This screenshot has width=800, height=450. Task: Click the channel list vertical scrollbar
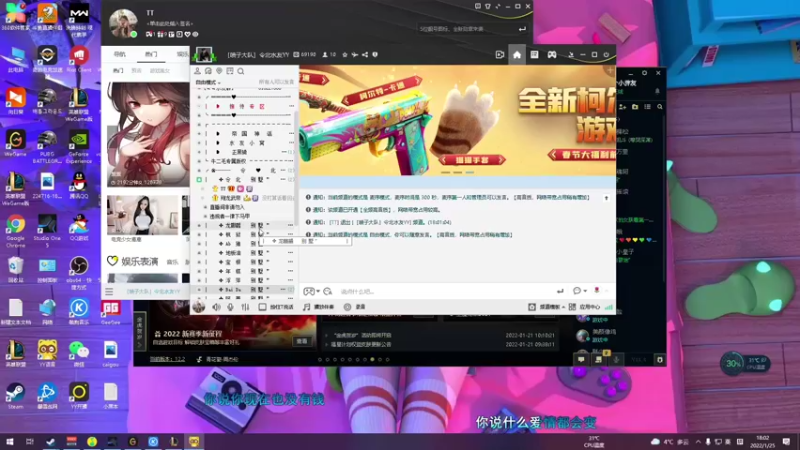(296, 168)
